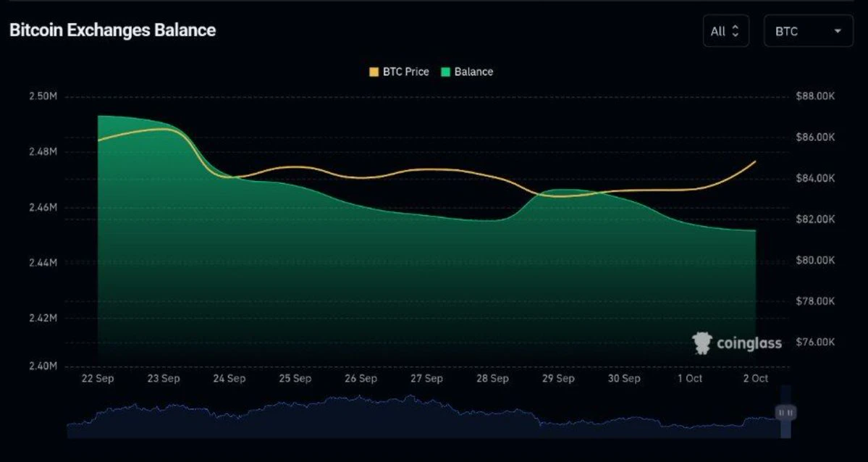Click the 2.44M balance axis value
Screen dimensions: 868x462
(43, 262)
